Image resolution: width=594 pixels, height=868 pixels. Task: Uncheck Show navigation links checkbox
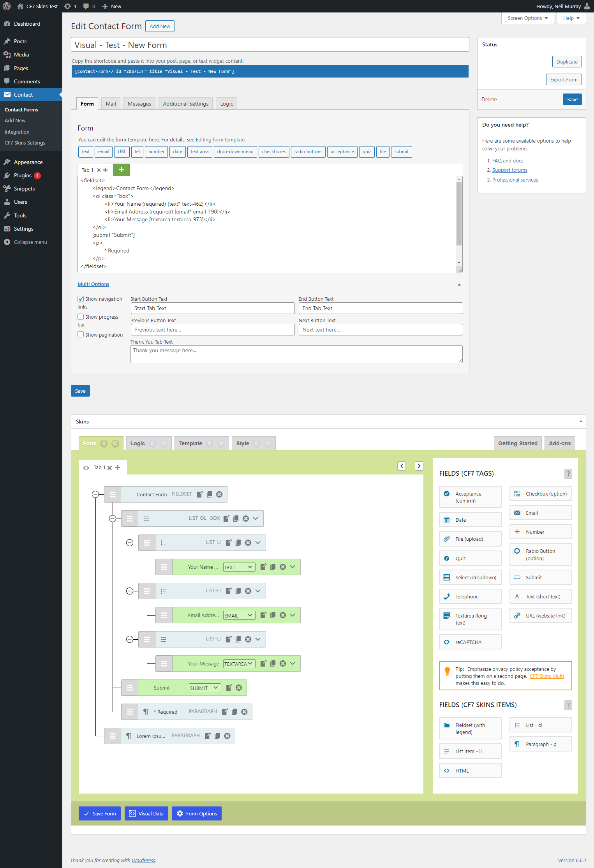click(81, 299)
